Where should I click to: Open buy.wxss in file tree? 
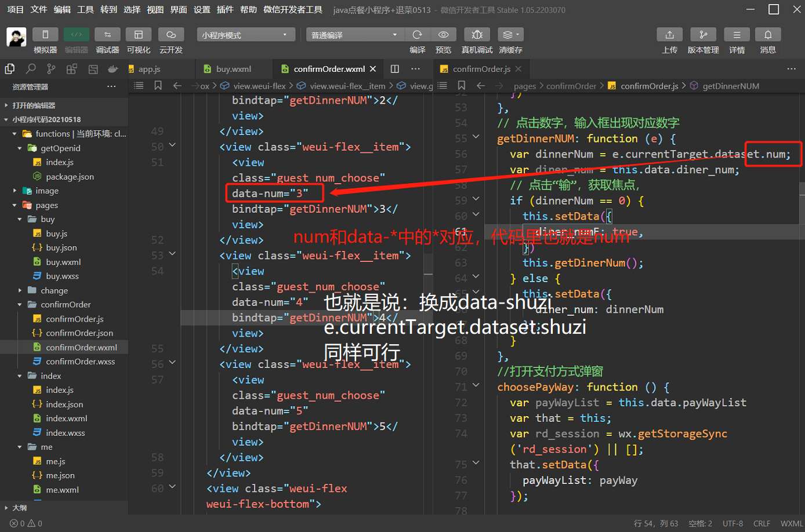click(62, 276)
